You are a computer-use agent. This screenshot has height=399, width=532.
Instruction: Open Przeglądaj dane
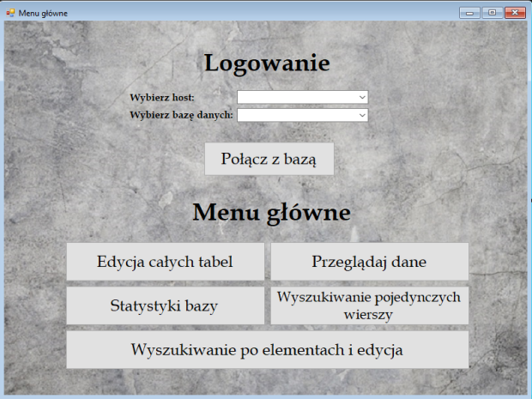tap(370, 262)
